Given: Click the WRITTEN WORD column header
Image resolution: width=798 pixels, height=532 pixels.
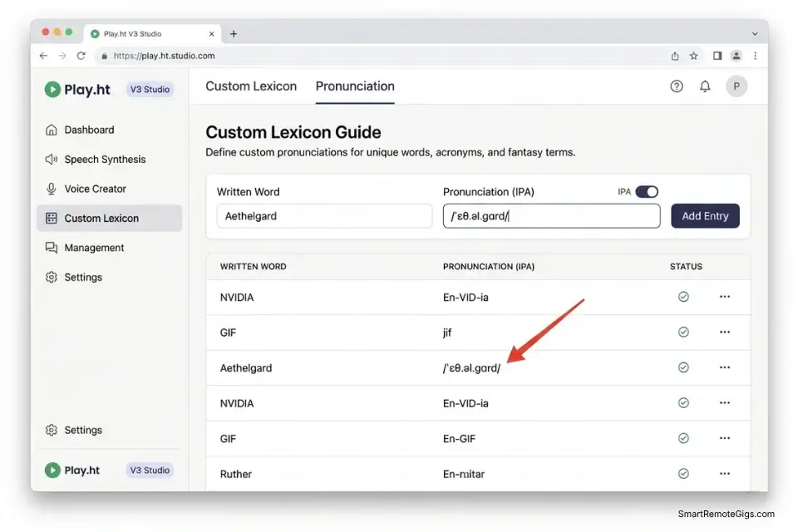Looking at the screenshot, I should tap(253, 267).
